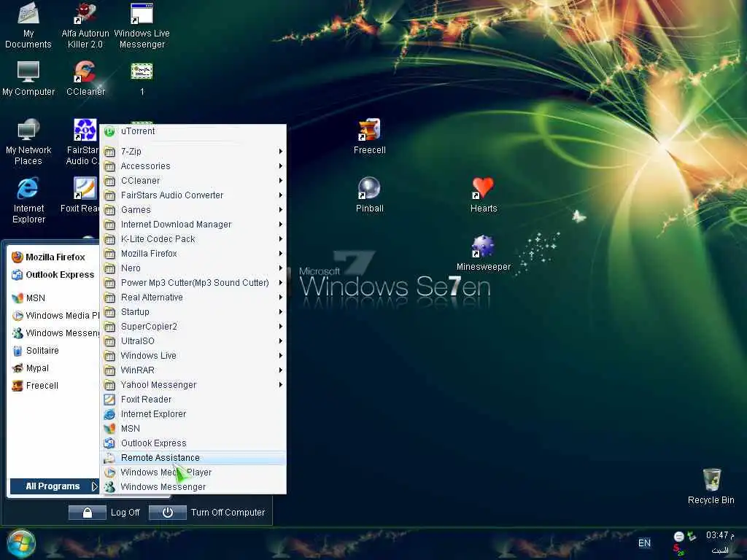Launch Alfa Autorun Killer 2.0 shortcut

pos(85,25)
